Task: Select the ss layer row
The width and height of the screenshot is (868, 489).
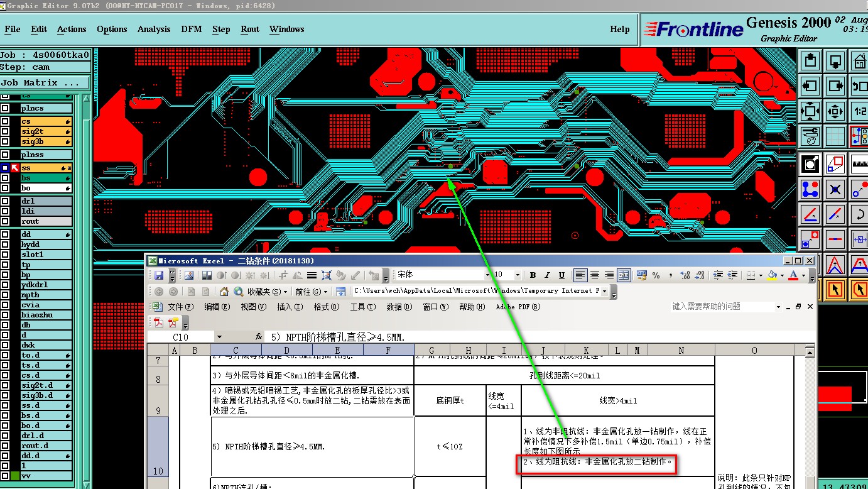Action: point(46,168)
